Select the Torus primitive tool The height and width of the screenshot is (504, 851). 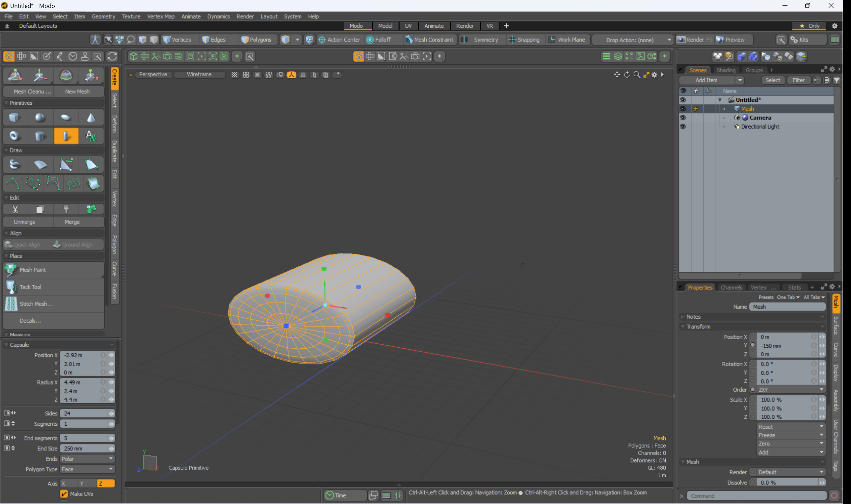[14, 136]
